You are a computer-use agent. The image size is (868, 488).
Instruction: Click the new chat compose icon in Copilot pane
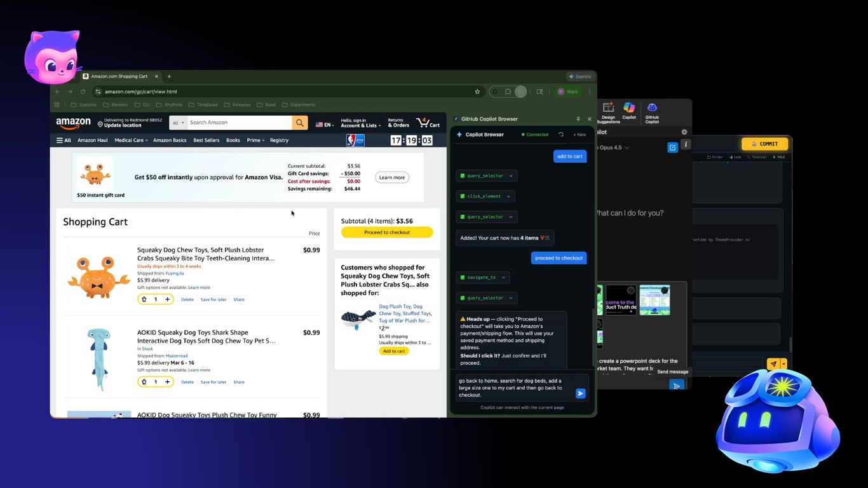tap(672, 147)
